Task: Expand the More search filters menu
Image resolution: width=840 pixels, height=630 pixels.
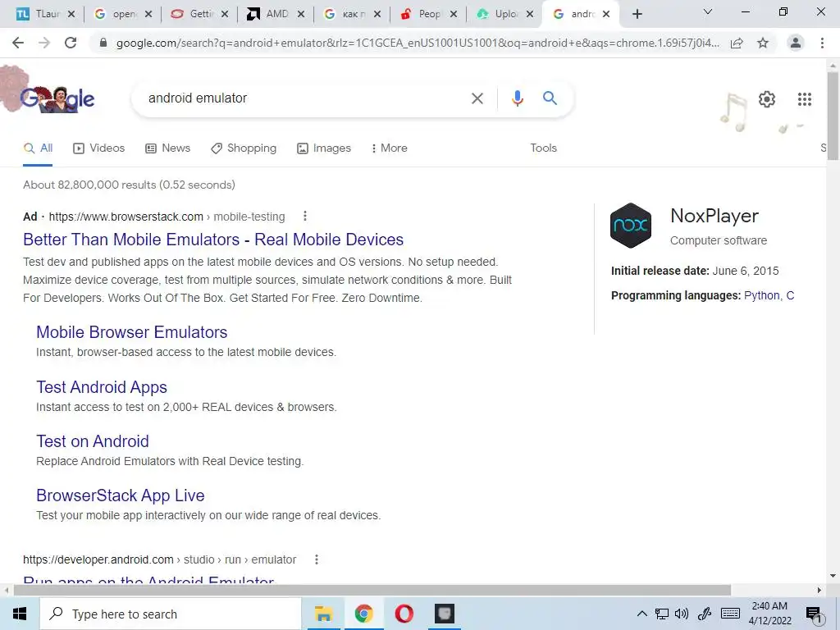Action: 390,148
